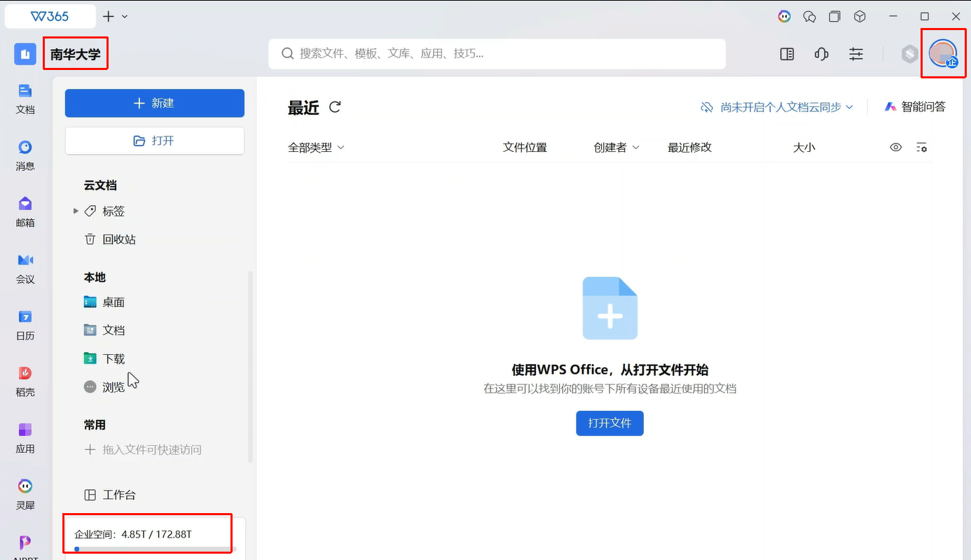The image size is (971, 560).
Task: Open the customer service headset icon
Action: pyautogui.click(x=822, y=54)
